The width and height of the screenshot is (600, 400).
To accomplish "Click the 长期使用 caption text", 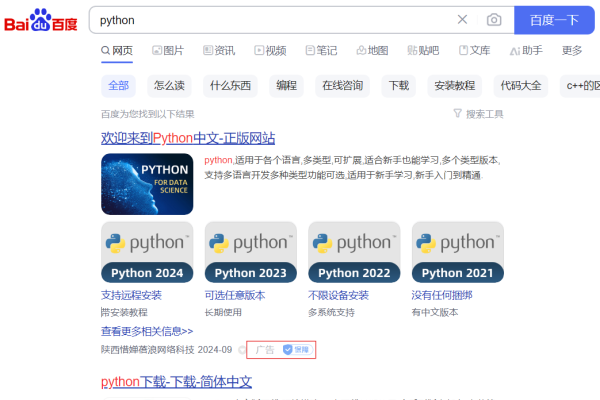I will pos(223,312).
